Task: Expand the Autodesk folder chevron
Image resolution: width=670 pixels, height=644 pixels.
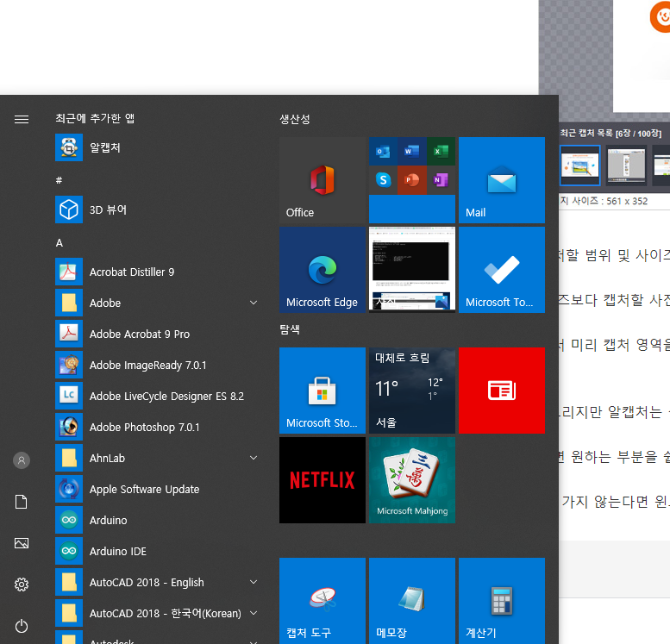Action: [x=254, y=641]
